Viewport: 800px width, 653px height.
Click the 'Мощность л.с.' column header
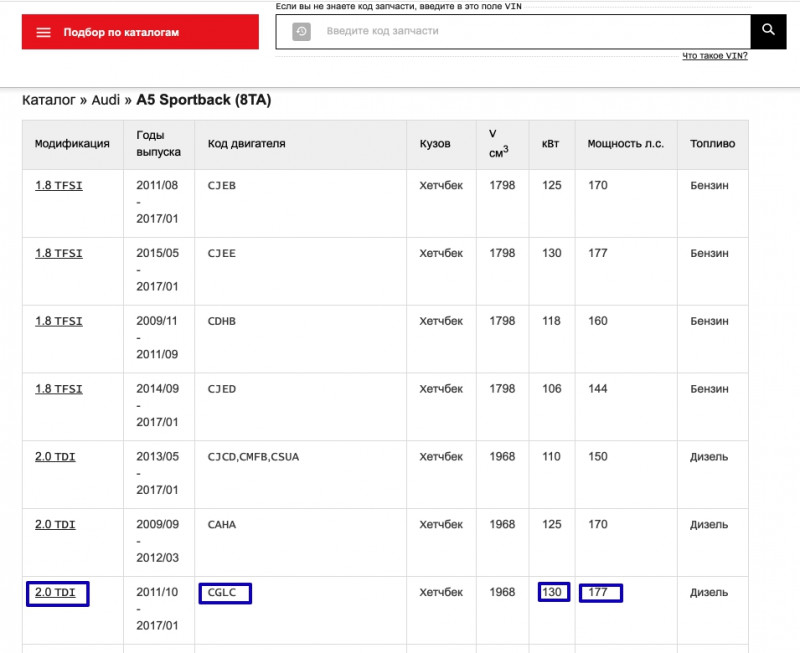626,144
